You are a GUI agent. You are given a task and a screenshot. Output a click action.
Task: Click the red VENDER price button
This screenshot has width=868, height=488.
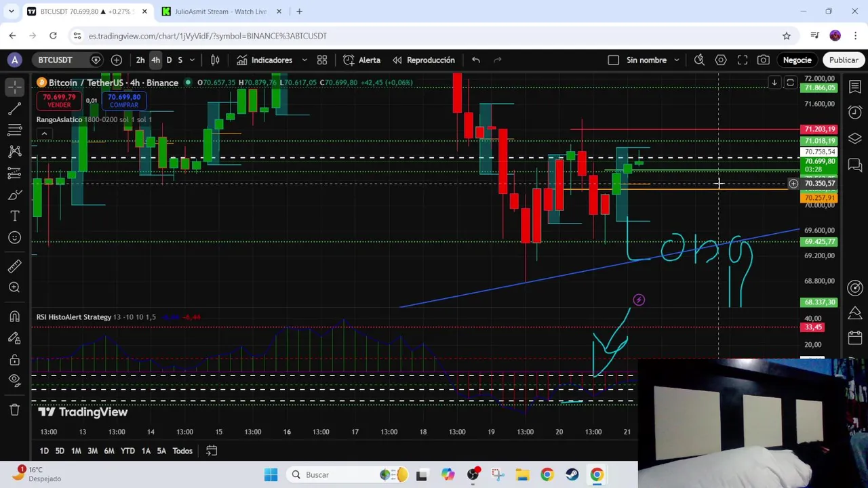click(59, 101)
